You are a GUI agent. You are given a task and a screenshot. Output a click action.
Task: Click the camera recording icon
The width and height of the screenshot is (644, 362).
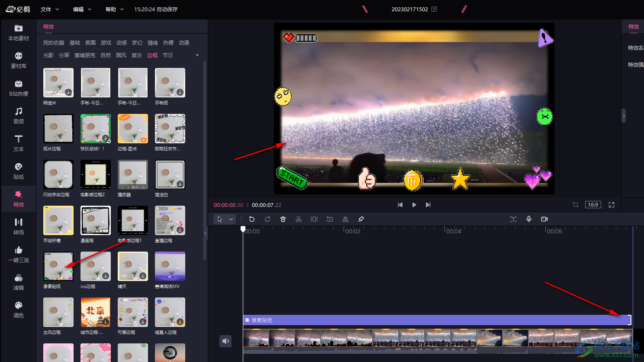pyautogui.click(x=544, y=219)
